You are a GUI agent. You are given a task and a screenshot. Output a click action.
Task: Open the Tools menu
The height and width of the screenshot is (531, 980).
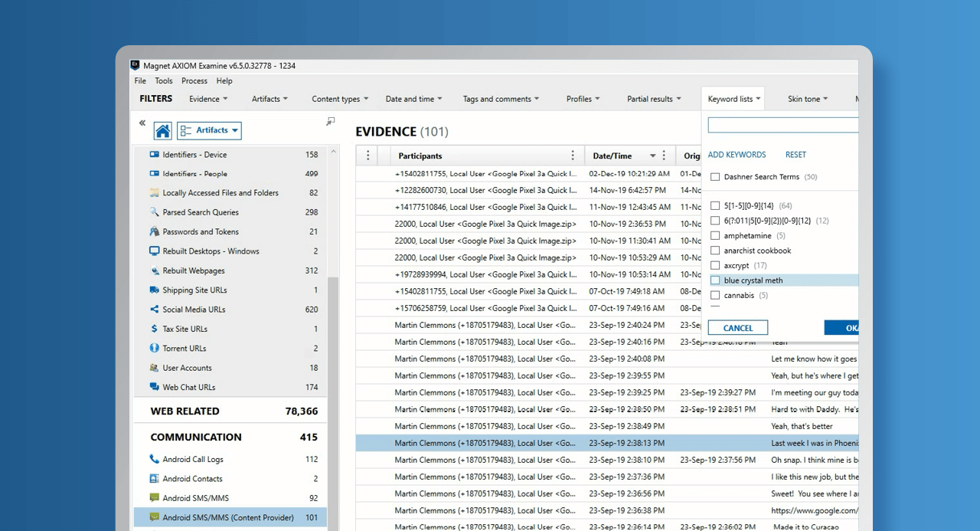164,81
